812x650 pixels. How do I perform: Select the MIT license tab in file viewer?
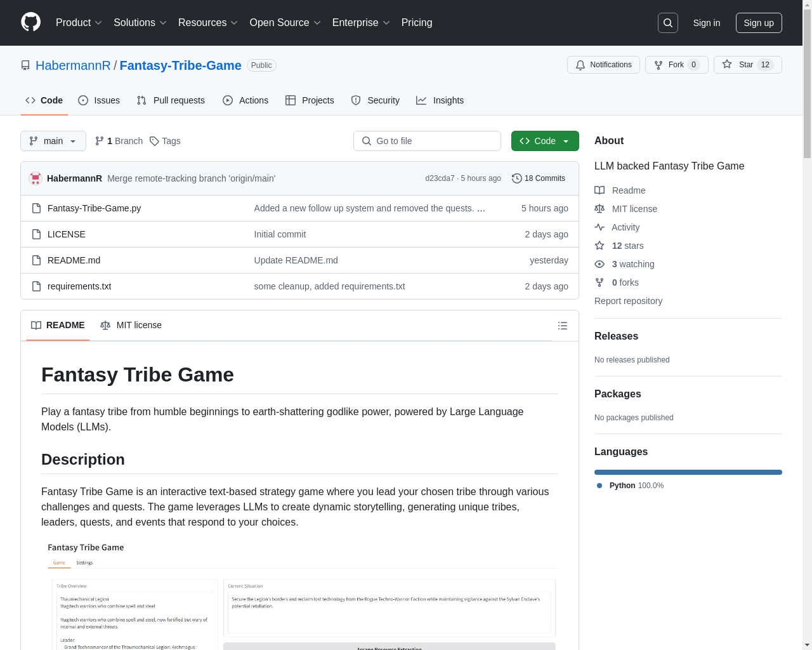click(131, 325)
